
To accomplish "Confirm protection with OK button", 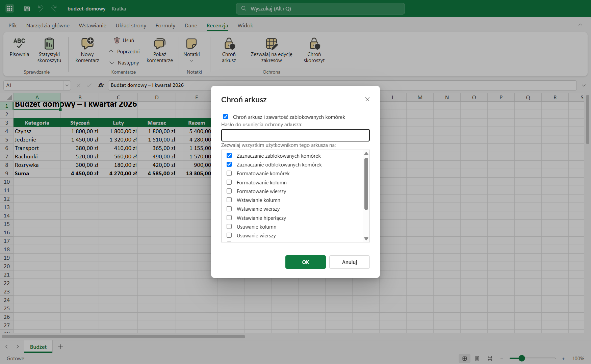I will (306, 262).
